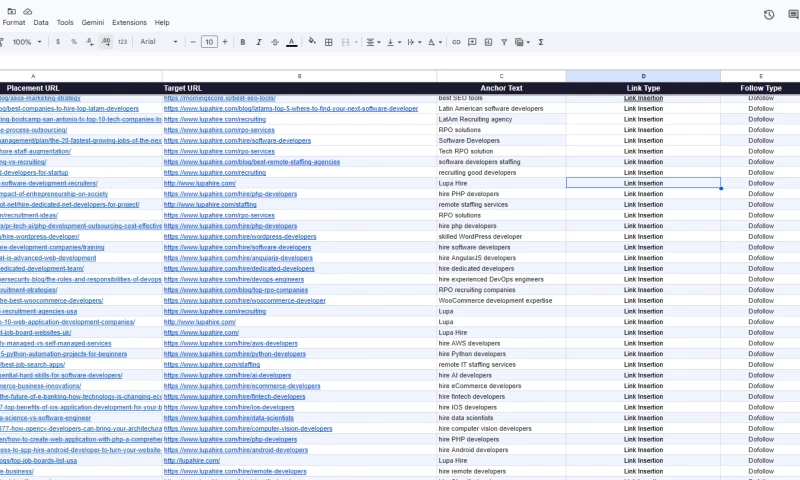Viewport: 800px width, 480px height.
Task: Decrease font size minus button
Action: (x=193, y=42)
